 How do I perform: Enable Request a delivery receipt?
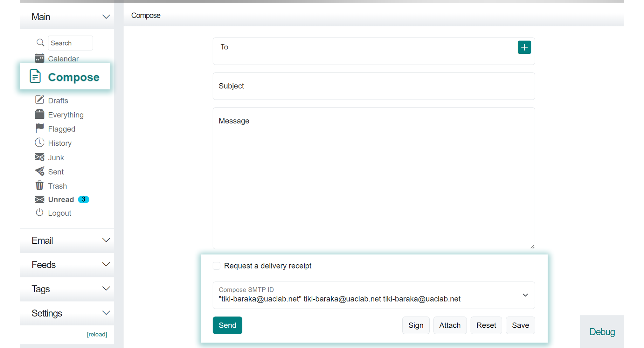pyautogui.click(x=217, y=266)
